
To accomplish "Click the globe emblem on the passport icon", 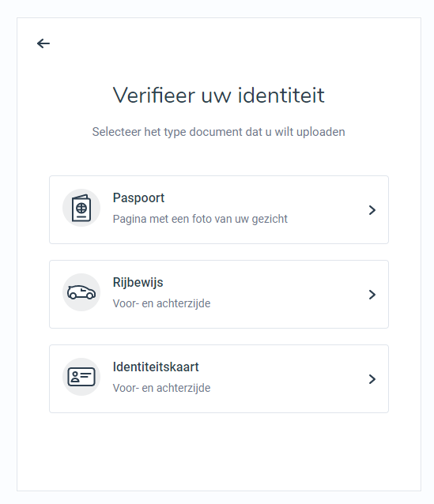I will click(81, 209).
